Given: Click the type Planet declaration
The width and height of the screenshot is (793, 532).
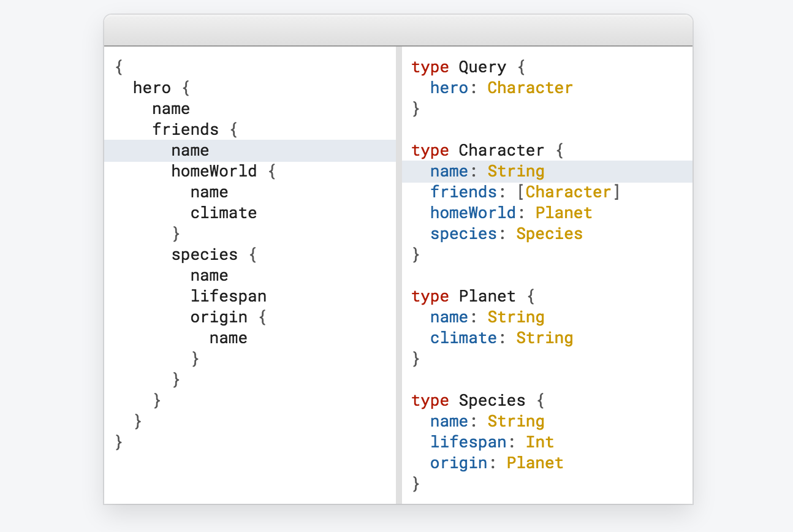Looking at the screenshot, I should pyautogui.click(x=472, y=296).
